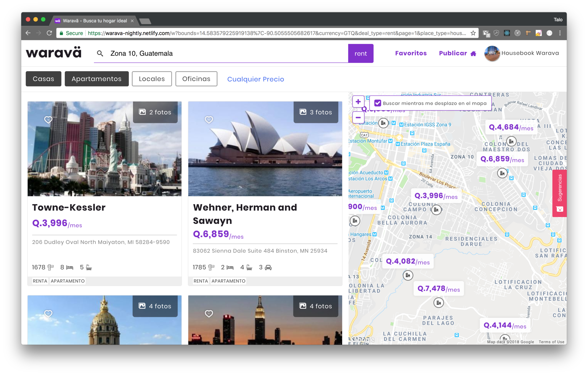588x375 pixels.
Task: Open the Sugerencias feedback tab
Action: pyautogui.click(x=559, y=193)
